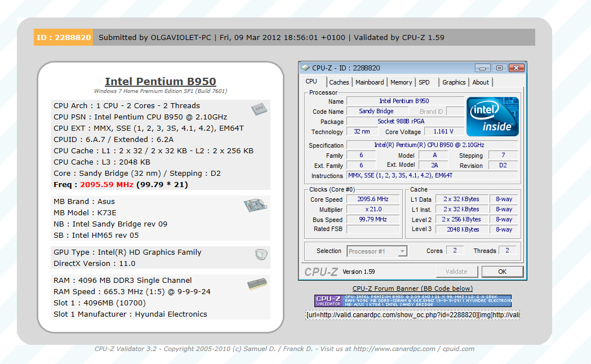
Task: Close the CPU-Z window
Action: point(517,68)
